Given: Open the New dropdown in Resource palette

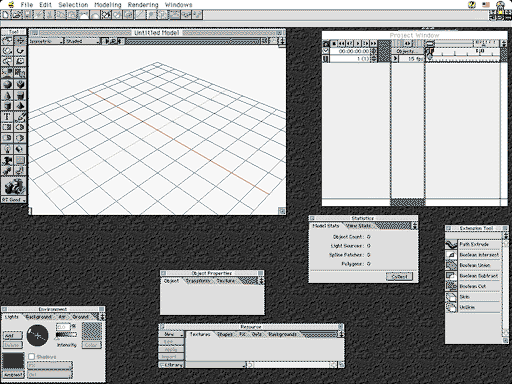Looking at the screenshot, I should pyautogui.click(x=171, y=334).
